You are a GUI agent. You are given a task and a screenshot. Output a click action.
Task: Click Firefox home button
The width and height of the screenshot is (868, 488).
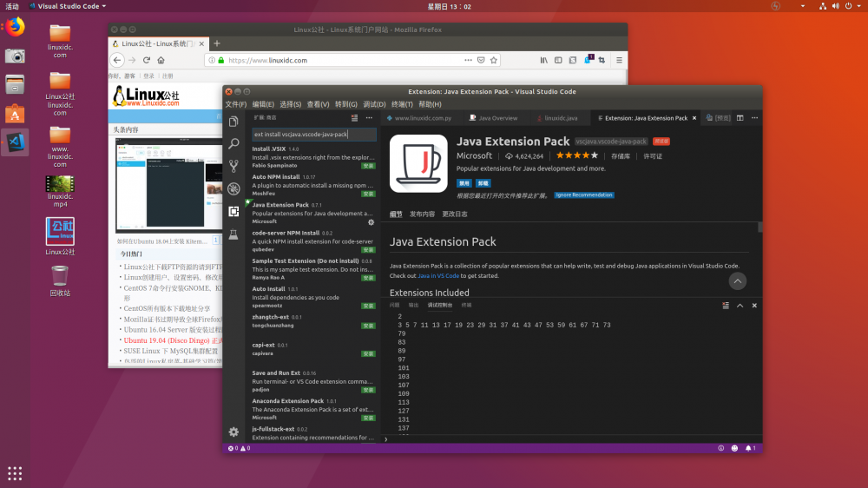pyautogui.click(x=161, y=60)
